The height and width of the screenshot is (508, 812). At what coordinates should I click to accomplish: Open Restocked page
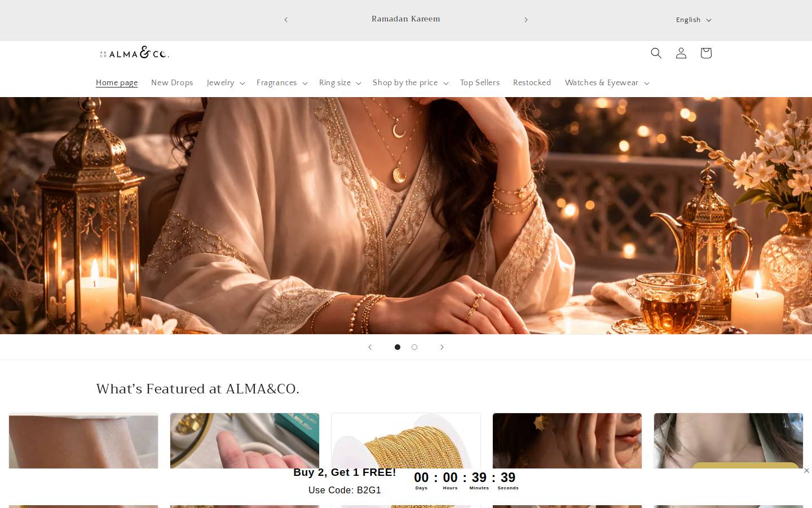click(x=532, y=83)
